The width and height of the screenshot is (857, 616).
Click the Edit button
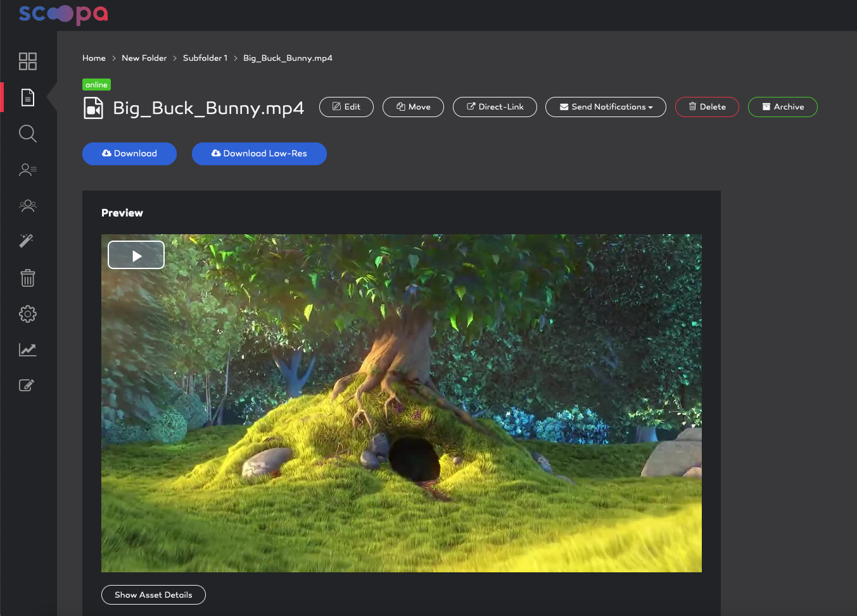pos(346,107)
